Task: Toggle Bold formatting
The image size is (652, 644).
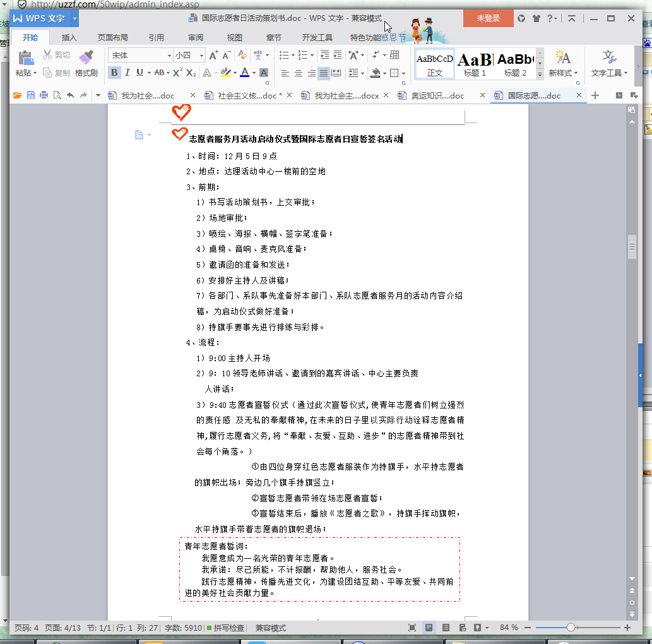Action: pyautogui.click(x=114, y=73)
